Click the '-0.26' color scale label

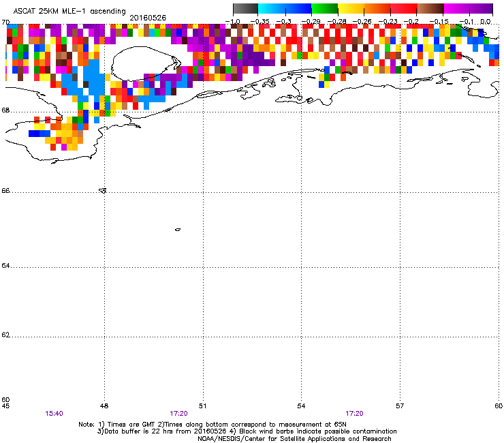coord(362,22)
